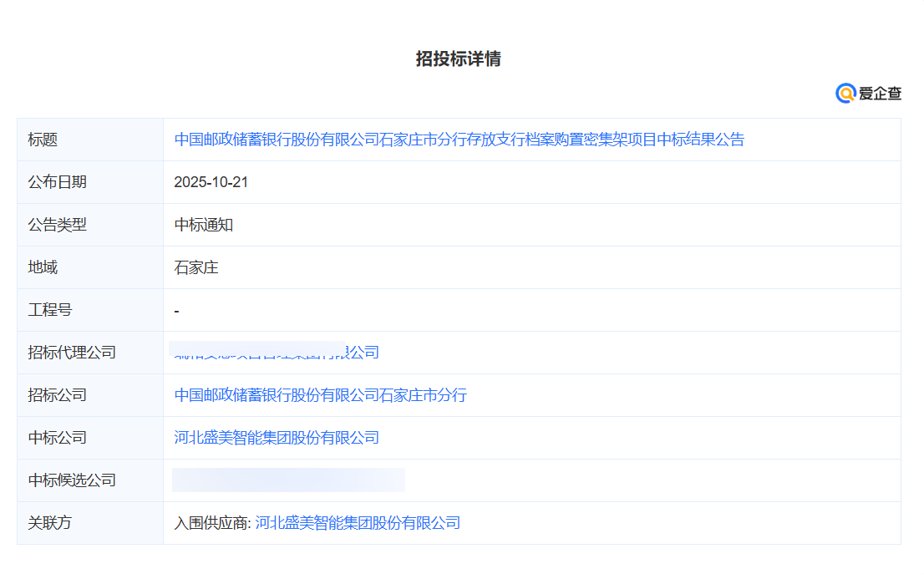Select the orange magnifier in the Aiqicha logo
This screenshot has width=924, height=574.
point(845,94)
